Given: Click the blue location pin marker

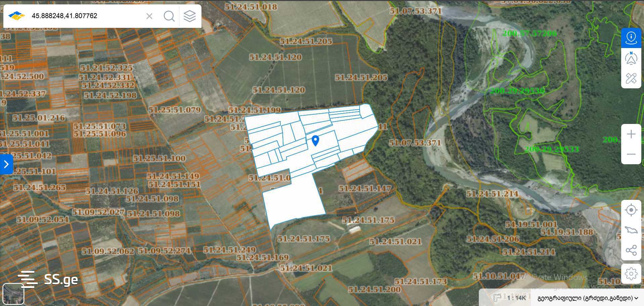Looking at the screenshot, I should tap(315, 140).
